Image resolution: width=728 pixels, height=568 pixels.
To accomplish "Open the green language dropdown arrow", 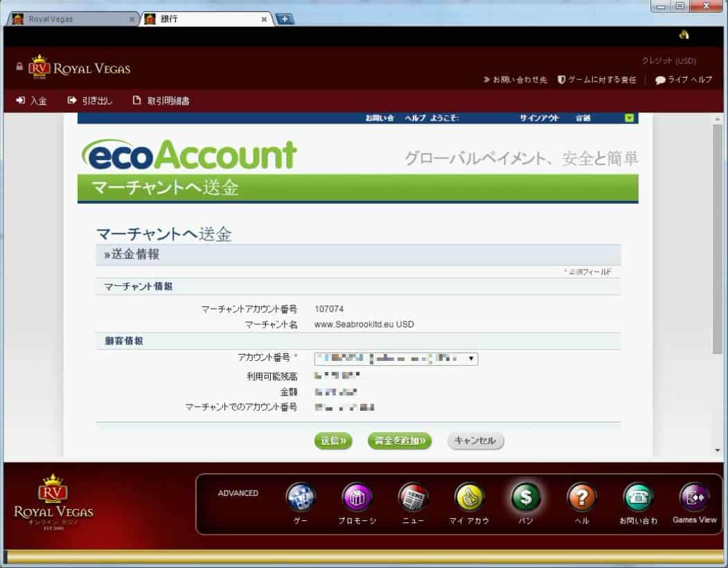I will tap(629, 118).
